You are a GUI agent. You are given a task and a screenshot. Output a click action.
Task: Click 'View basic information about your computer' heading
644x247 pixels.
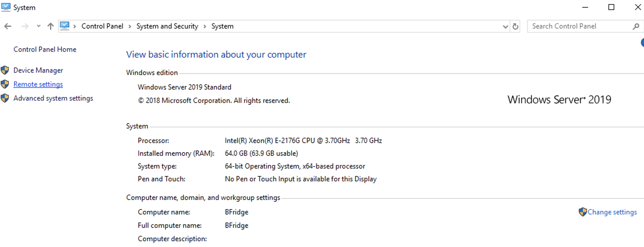click(216, 55)
